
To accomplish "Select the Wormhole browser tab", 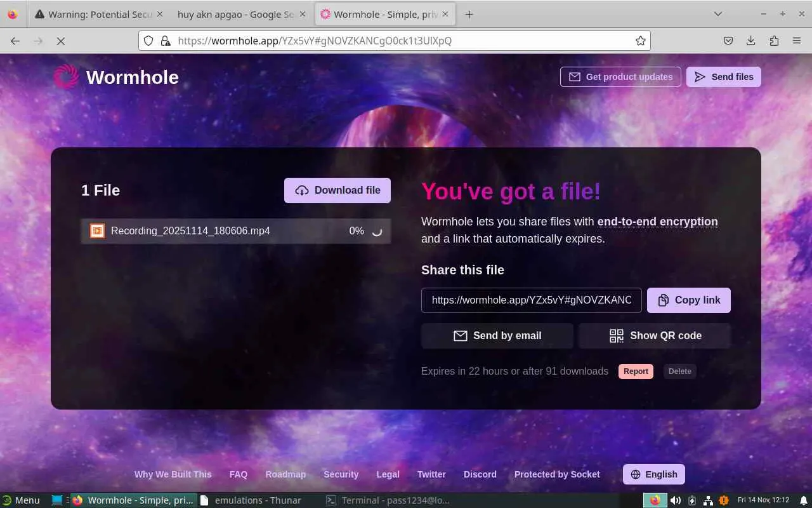I will [384, 14].
